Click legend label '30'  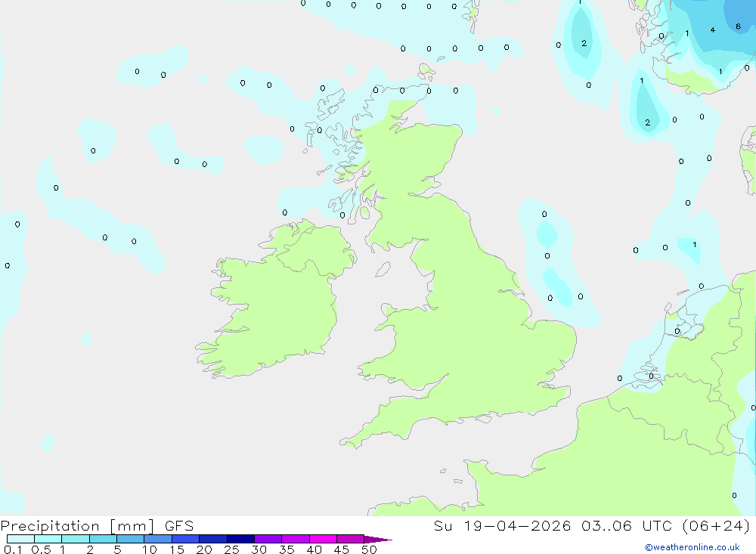click(259, 549)
